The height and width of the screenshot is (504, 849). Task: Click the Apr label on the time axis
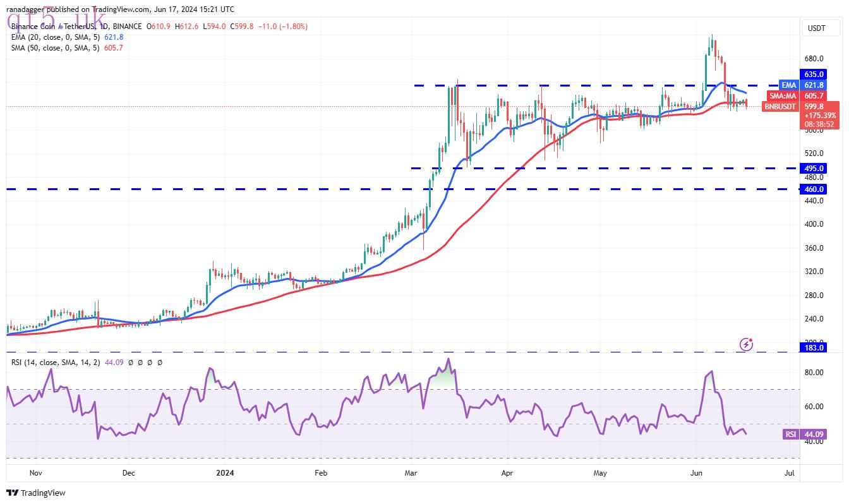pos(506,472)
